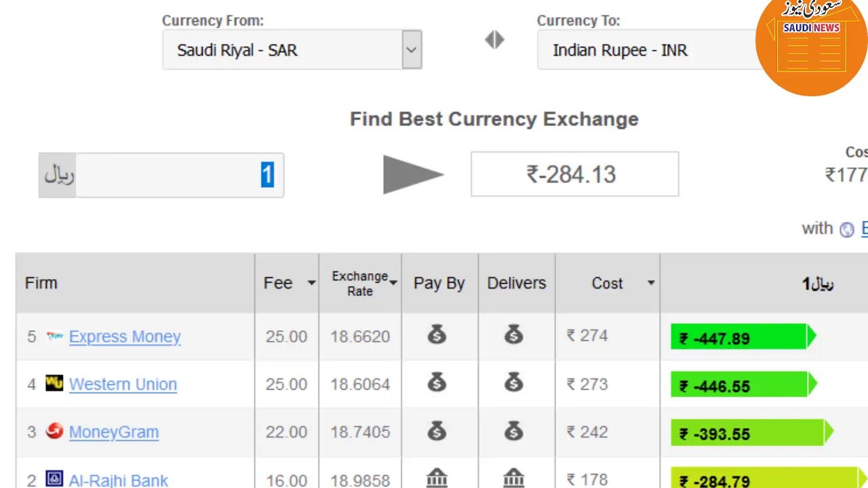Viewport: 868px width, 488px height.
Task: Sort by Cost column arrow
Action: 651,283
